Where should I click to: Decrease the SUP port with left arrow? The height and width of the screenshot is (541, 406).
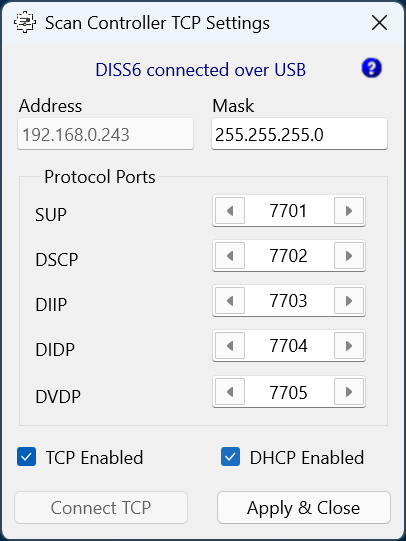(x=230, y=211)
